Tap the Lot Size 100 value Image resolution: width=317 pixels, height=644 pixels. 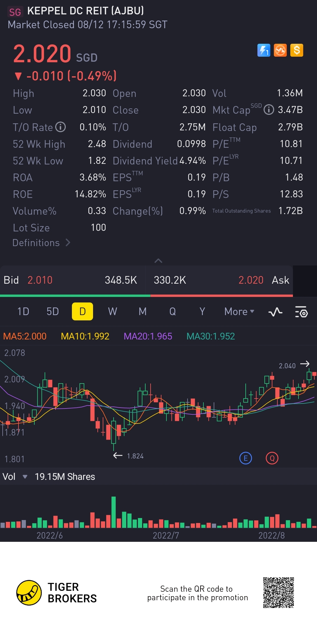click(x=98, y=228)
